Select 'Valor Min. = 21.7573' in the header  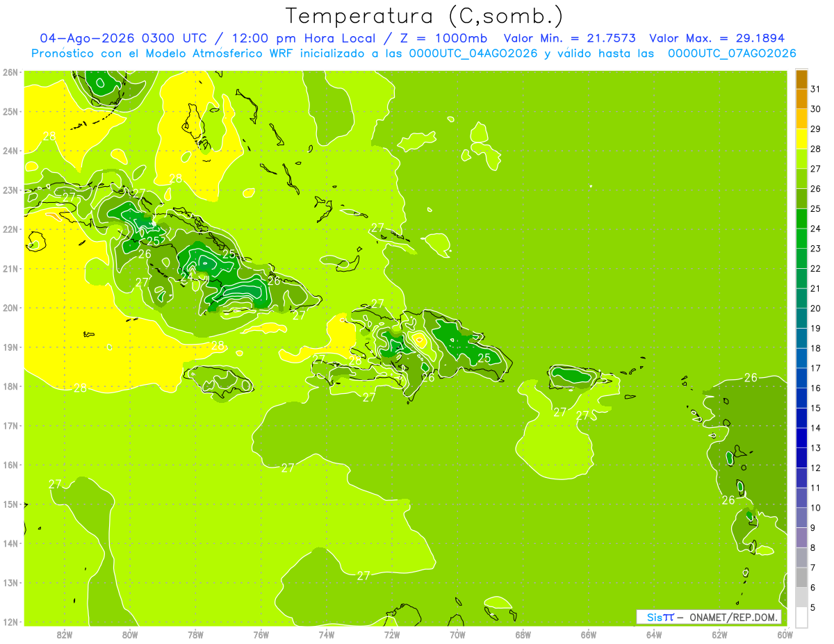coord(570,38)
